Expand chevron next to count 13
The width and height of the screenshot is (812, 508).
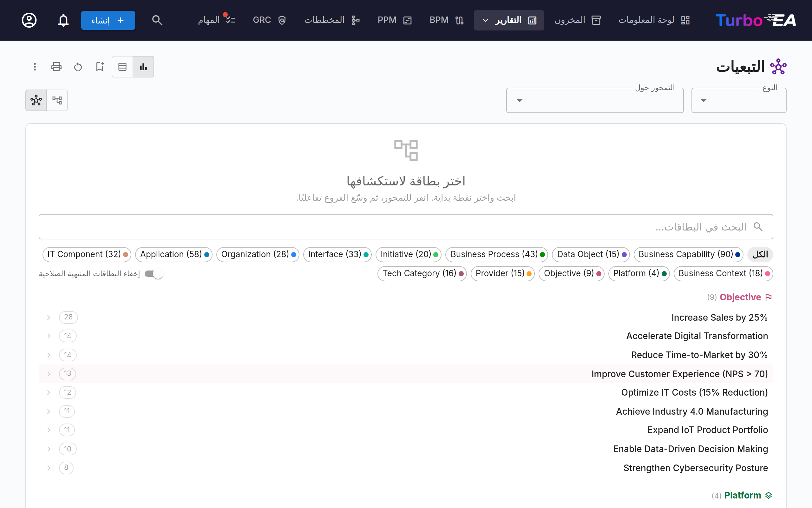point(49,374)
